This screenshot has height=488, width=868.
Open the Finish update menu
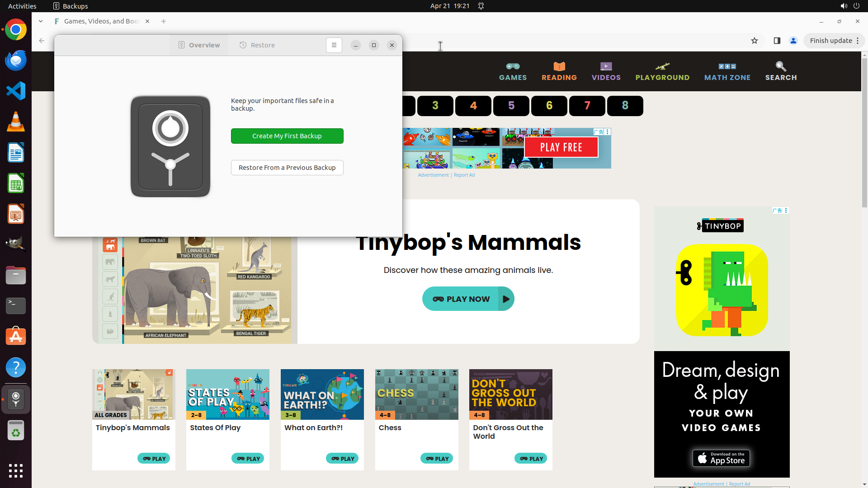click(834, 41)
